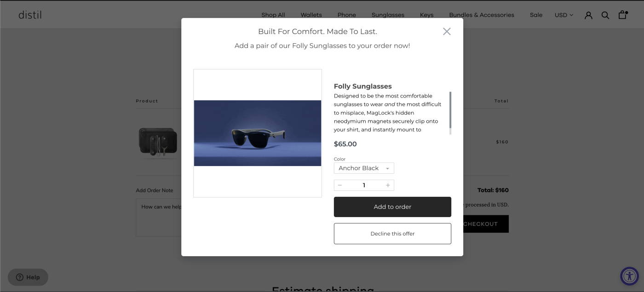Go to the distil logo home
The height and width of the screenshot is (292, 644).
(30, 15)
